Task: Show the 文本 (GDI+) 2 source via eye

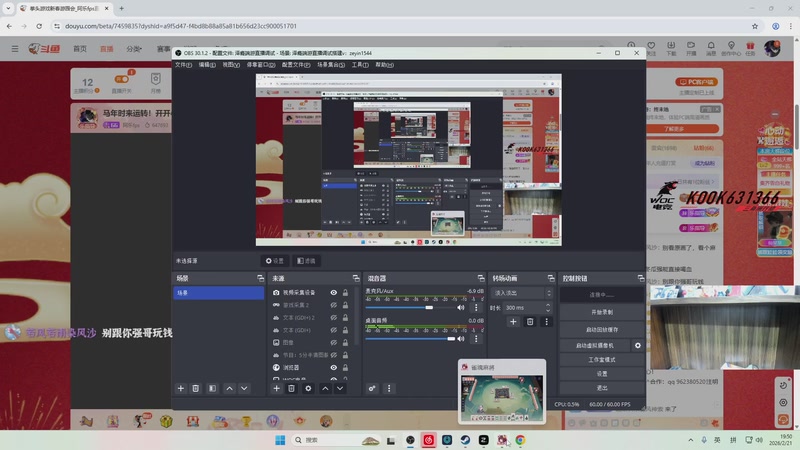Action: 334,317
